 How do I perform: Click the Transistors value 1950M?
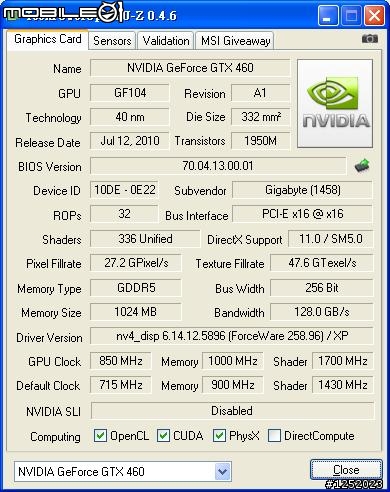pyautogui.click(x=261, y=141)
